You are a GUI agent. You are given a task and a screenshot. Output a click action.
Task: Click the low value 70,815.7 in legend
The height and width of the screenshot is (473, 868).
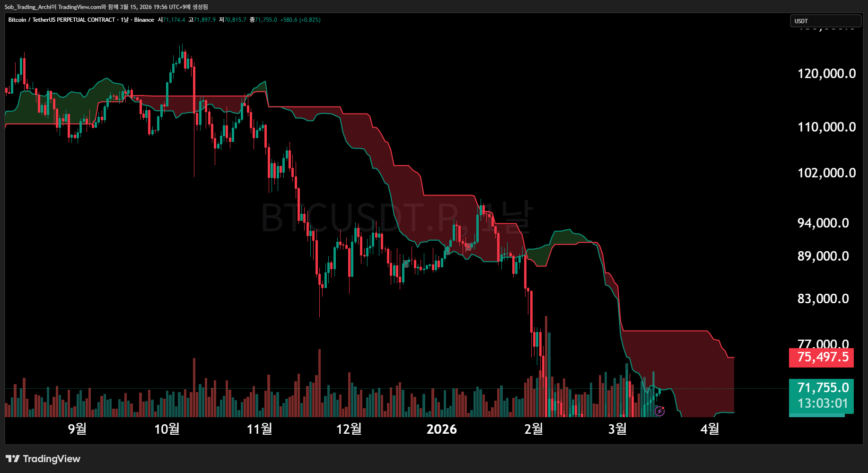click(x=235, y=20)
